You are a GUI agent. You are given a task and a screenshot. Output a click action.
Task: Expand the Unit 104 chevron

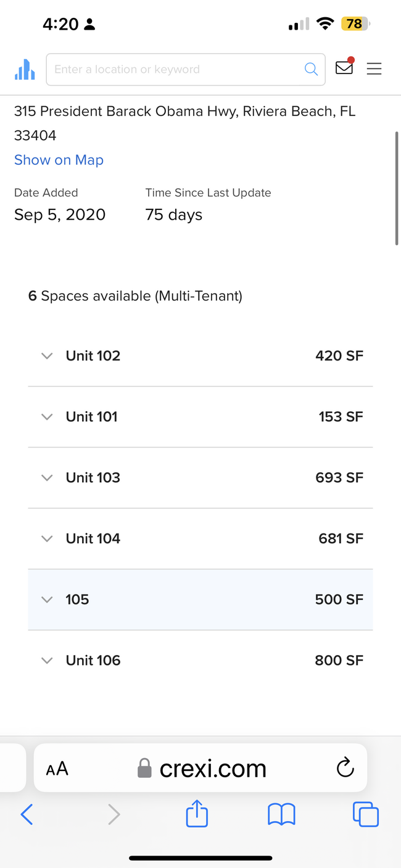pyautogui.click(x=47, y=538)
